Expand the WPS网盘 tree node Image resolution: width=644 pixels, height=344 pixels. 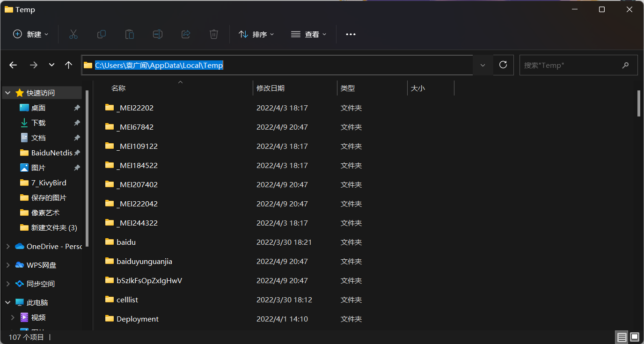click(x=8, y=265)
